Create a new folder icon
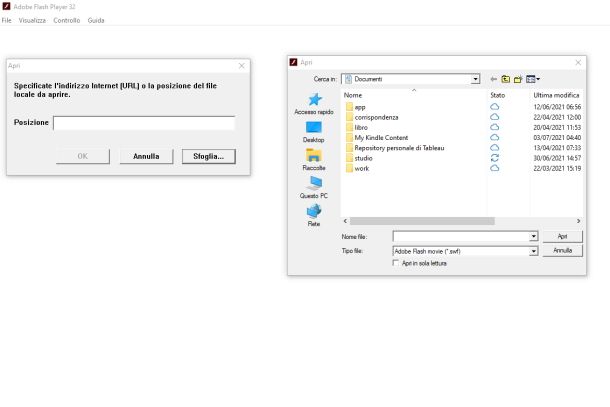Viewport: 610px width, 407px height. coord(518,79)
